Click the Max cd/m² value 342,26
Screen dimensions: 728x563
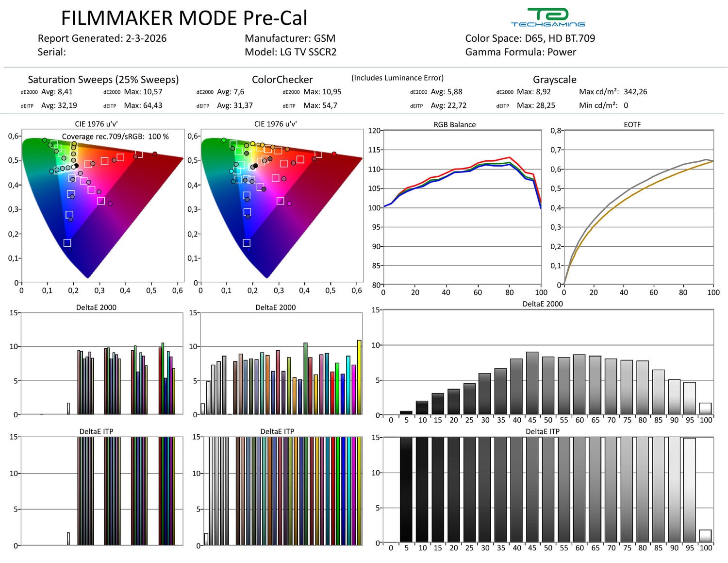click(x=635, y=92)
